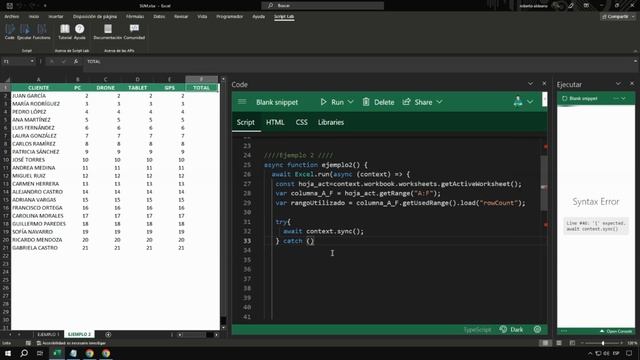
Task: Open Windows taskbar search
Action: pyautogui.click(x=24, y=353)
